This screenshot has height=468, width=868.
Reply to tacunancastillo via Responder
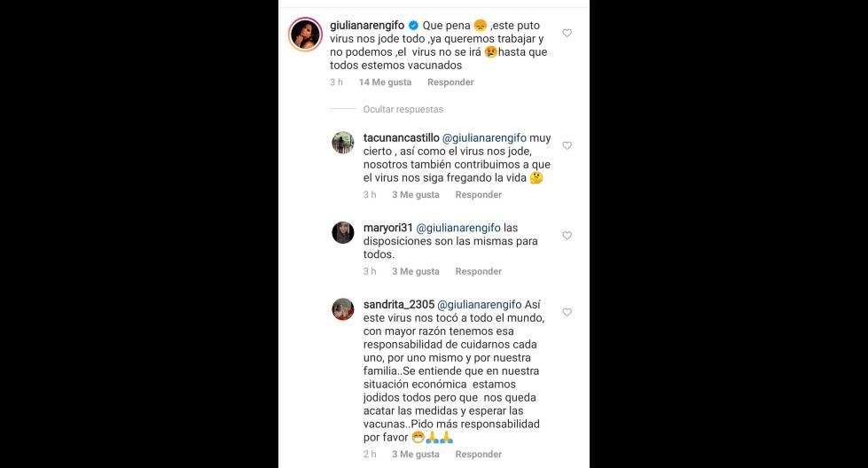click(x=478, y=195)
